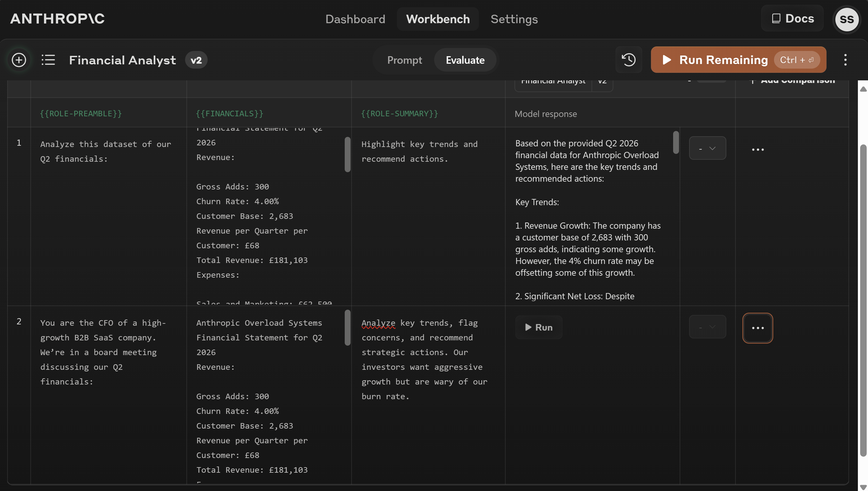Click row 2 ROLE-SUMMARY text field
The image size is (868, 491).
(425, 359)
